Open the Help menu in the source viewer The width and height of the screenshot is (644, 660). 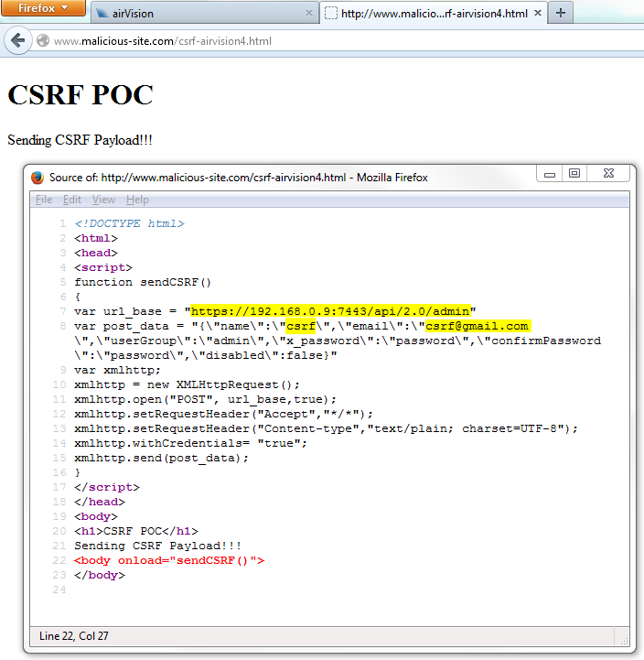(x=137, y=200)
